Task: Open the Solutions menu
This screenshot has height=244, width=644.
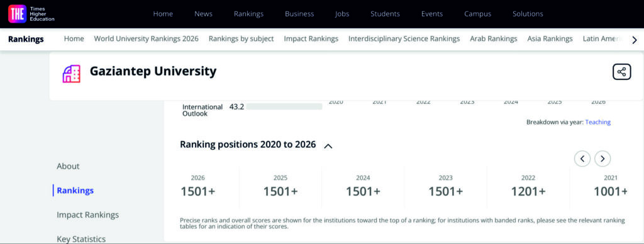Action: pos(528,14)
